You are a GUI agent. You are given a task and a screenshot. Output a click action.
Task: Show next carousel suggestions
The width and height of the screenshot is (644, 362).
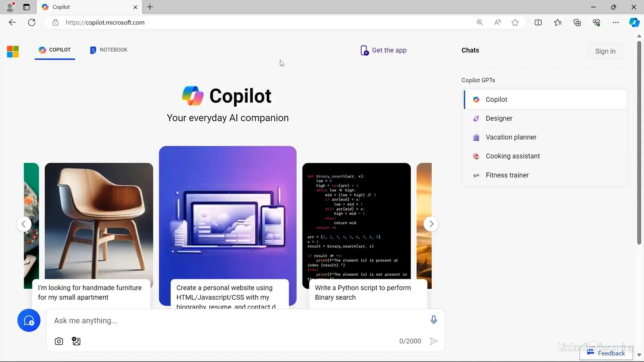tap(431, 224)
